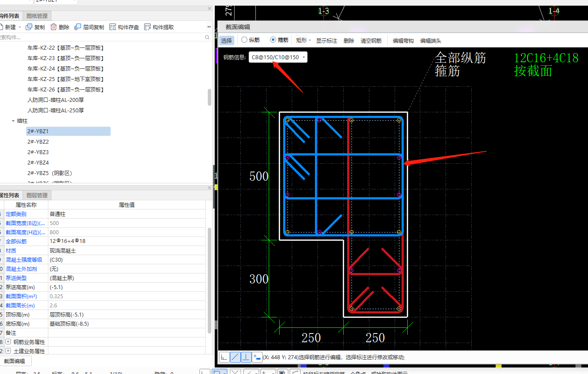This screenshot has width=588, height=374.
Task: Click the 材质 value 现浇混凝土
Action: pos(126,250)
